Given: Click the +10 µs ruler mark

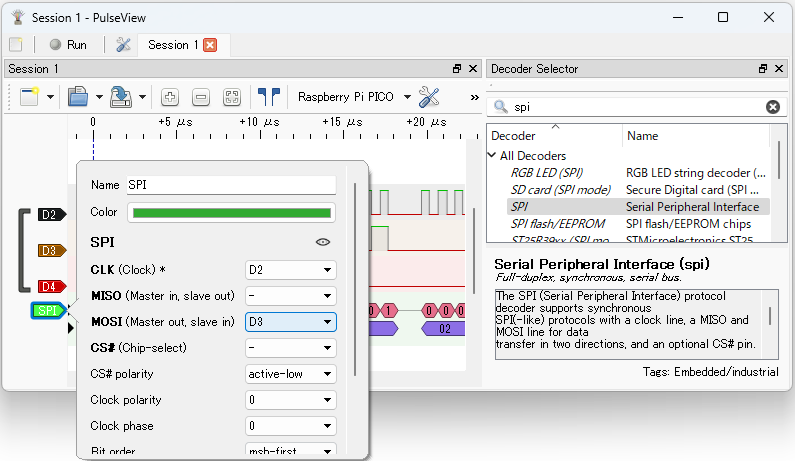Looking at the screenshot, I should pyautogui.click(x=260, y=122).
